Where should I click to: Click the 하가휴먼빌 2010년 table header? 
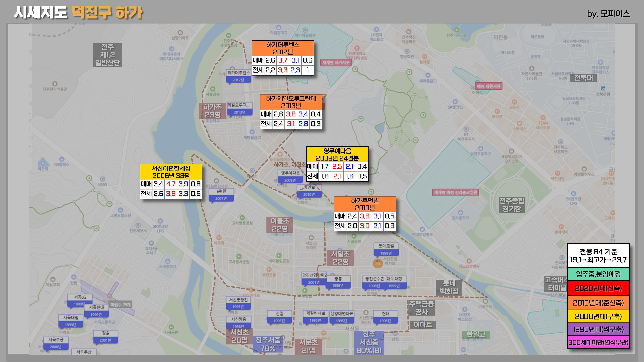click(x=365, y=204)
